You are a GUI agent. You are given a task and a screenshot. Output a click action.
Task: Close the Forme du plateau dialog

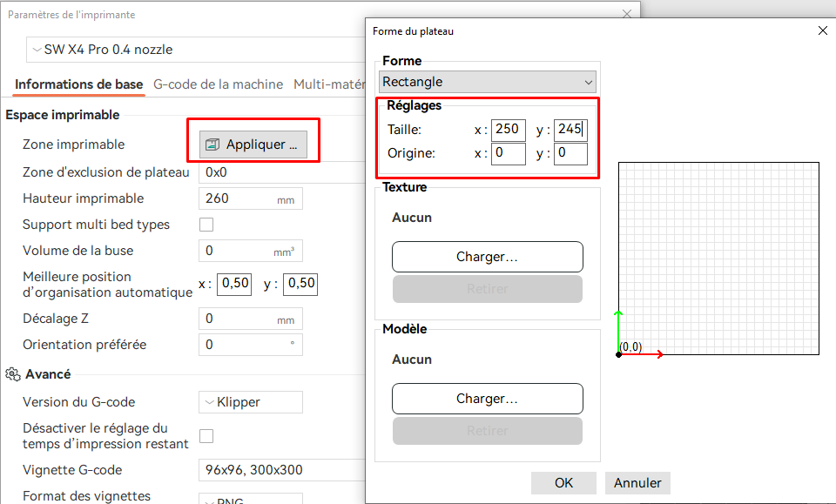[x=823, y=30]
